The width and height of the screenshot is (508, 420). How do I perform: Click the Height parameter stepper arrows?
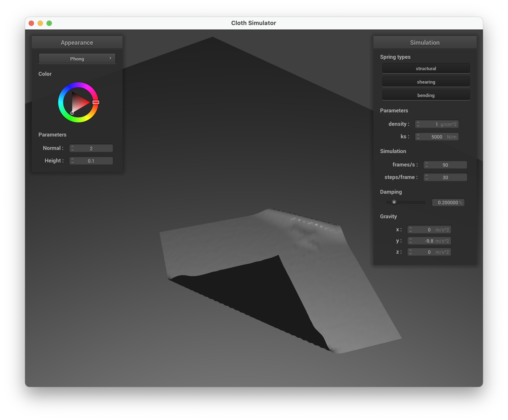pyautogui.click(x=72, y=161)
